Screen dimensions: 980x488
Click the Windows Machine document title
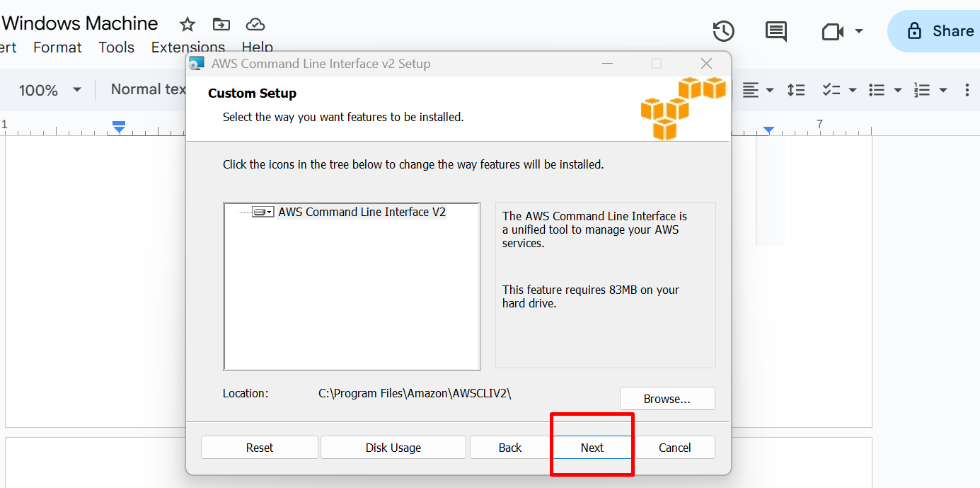coord(79,23)
